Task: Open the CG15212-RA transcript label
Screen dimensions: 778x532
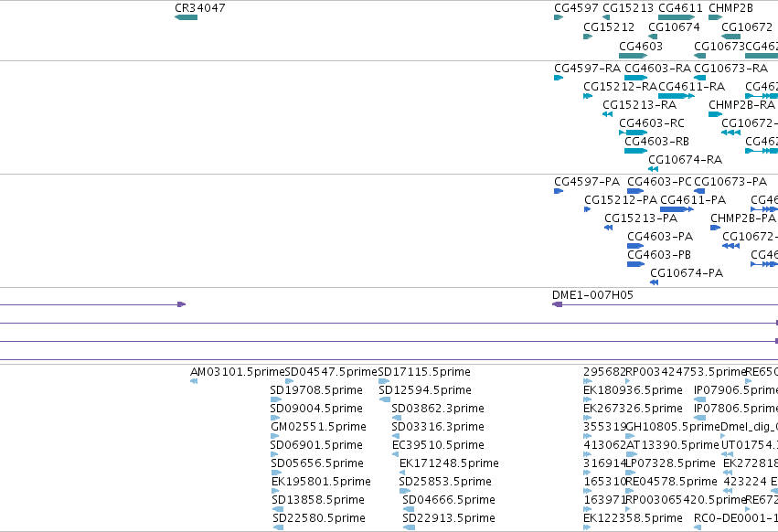Action: tap(620, 86)
